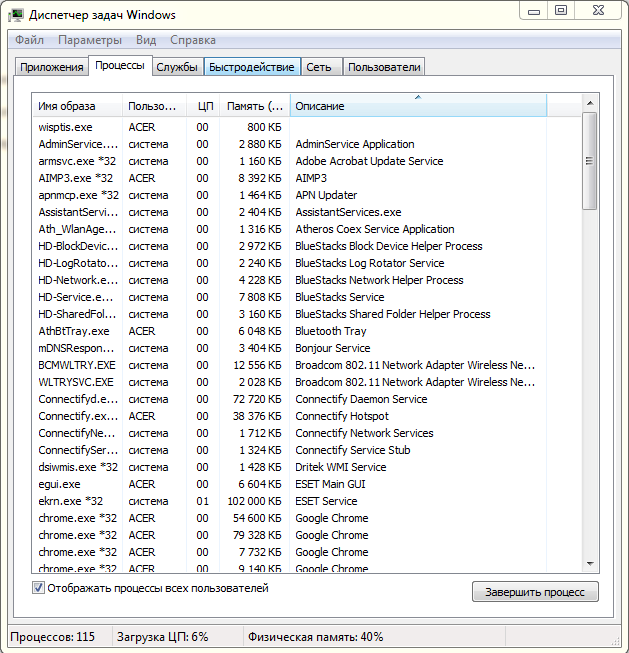Select the AIMP3.exe *32 process
Screen dimensions: 629x653
coord(289,178)
